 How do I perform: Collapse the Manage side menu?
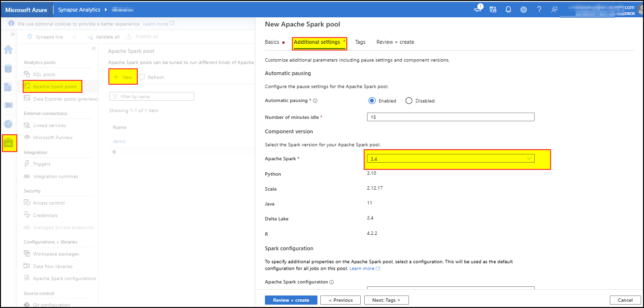coord(93,49)
